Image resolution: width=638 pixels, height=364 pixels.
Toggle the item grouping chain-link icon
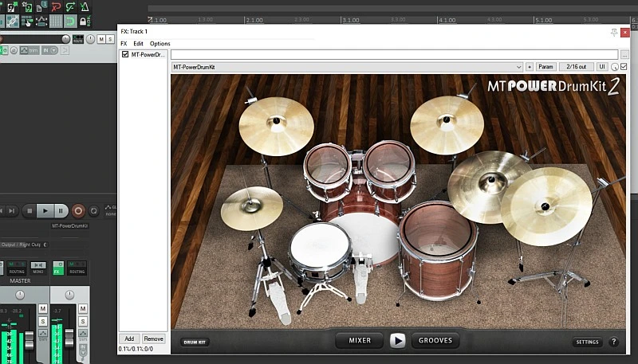(12, 22)
